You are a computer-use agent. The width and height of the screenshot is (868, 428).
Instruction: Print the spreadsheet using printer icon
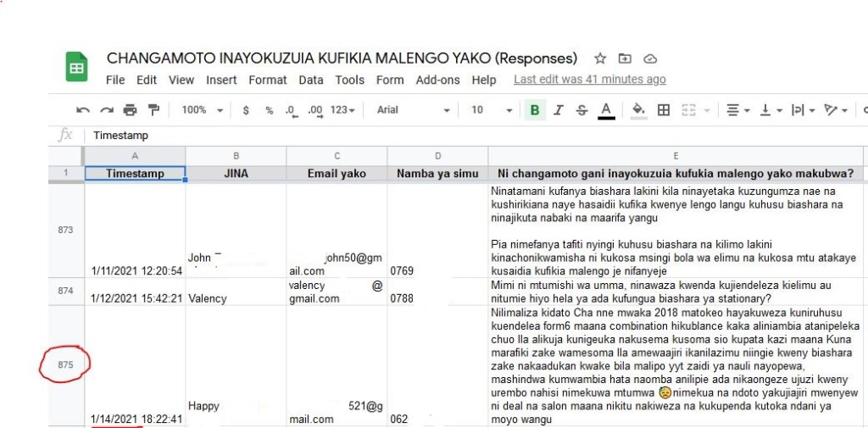130,110
